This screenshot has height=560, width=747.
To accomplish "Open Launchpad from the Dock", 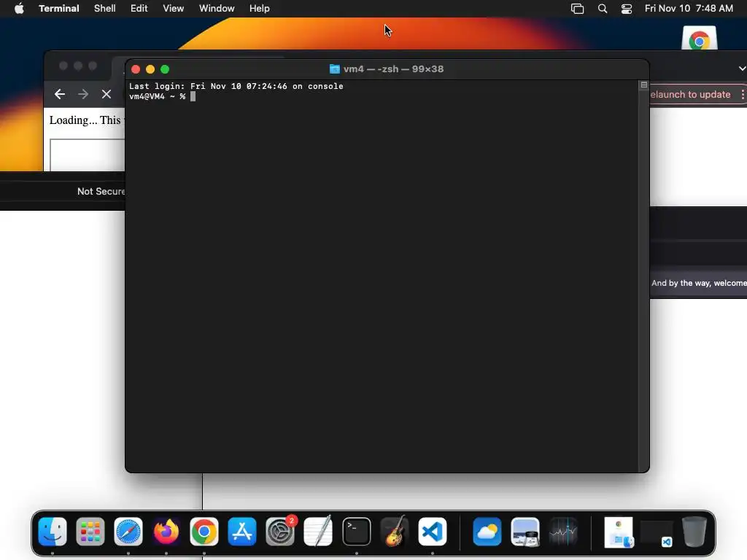I will [90, 532].
